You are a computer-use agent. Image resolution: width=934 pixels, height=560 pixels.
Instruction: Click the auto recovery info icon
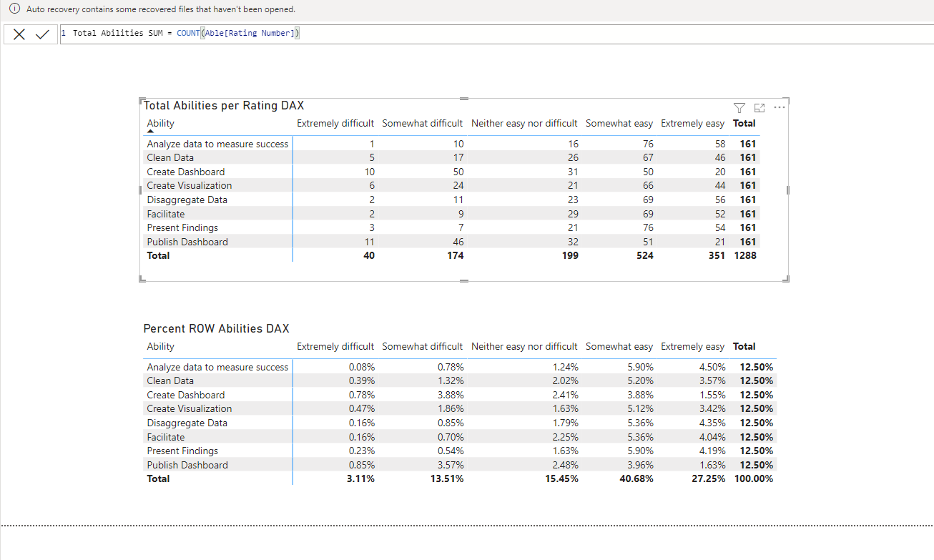tap(14, 9)
